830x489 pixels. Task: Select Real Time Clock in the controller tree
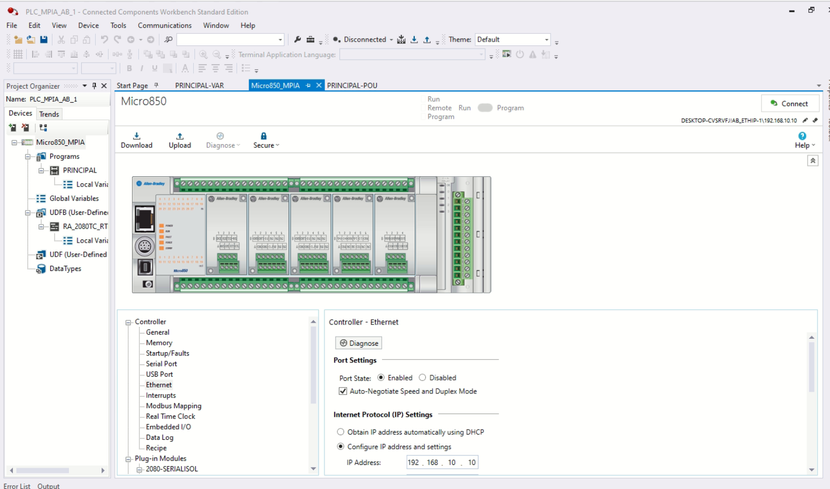click(170, 416)
